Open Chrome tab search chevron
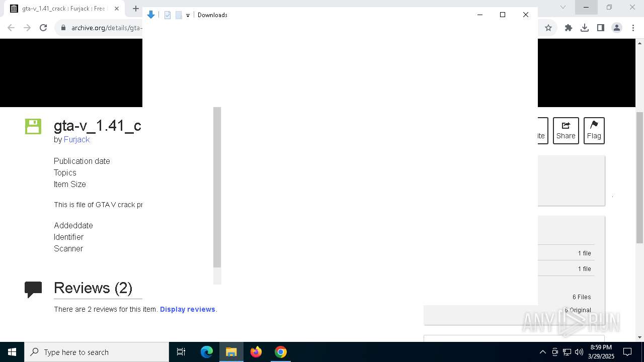 pos(563,7)
